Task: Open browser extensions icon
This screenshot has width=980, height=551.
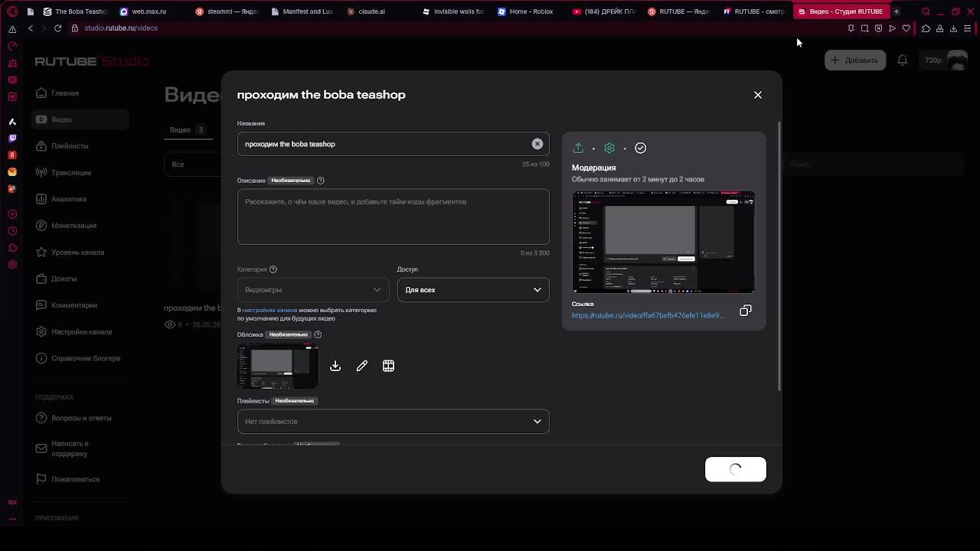Action: pos(926,28)
